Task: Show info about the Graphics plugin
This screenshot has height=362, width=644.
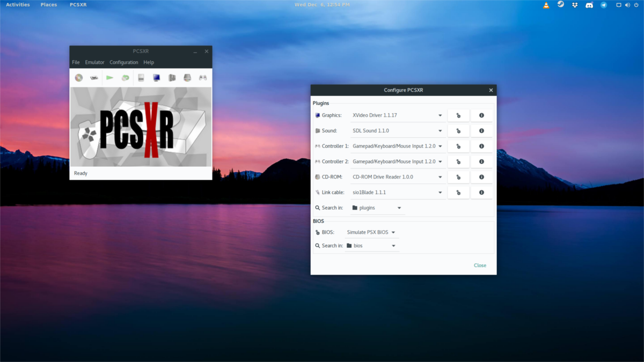Action: point(481,115)
